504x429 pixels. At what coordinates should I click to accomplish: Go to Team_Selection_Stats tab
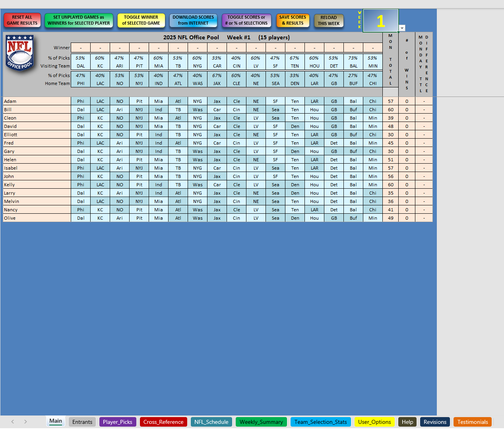click(320, 422)
